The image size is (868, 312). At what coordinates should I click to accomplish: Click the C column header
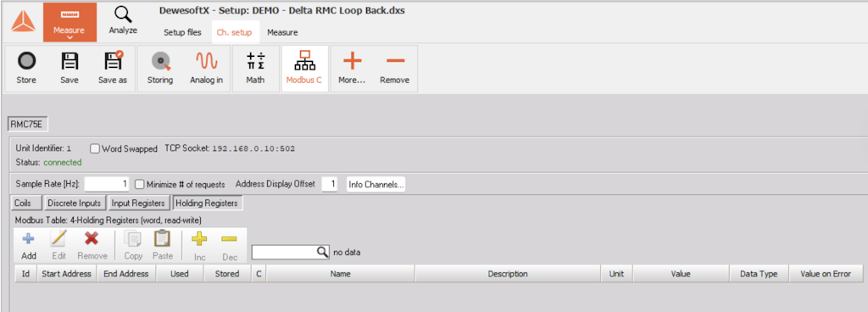[x=258, y=274]
